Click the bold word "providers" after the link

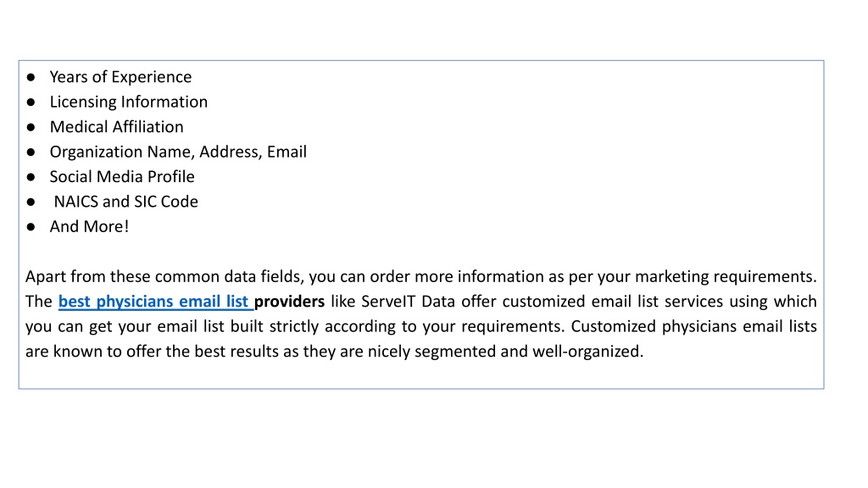[289, 302]
